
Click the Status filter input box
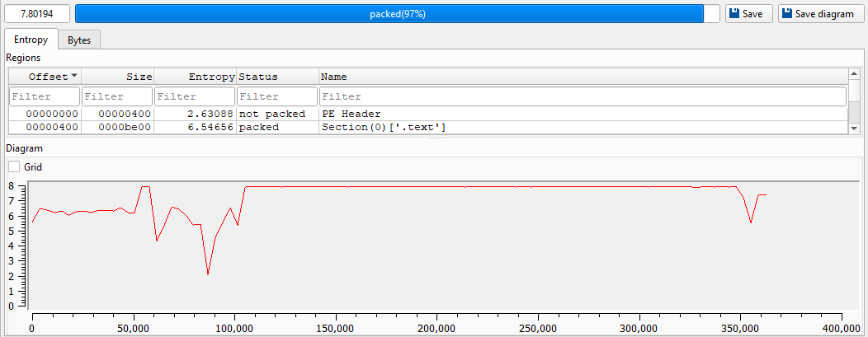(x=277, y=96)
